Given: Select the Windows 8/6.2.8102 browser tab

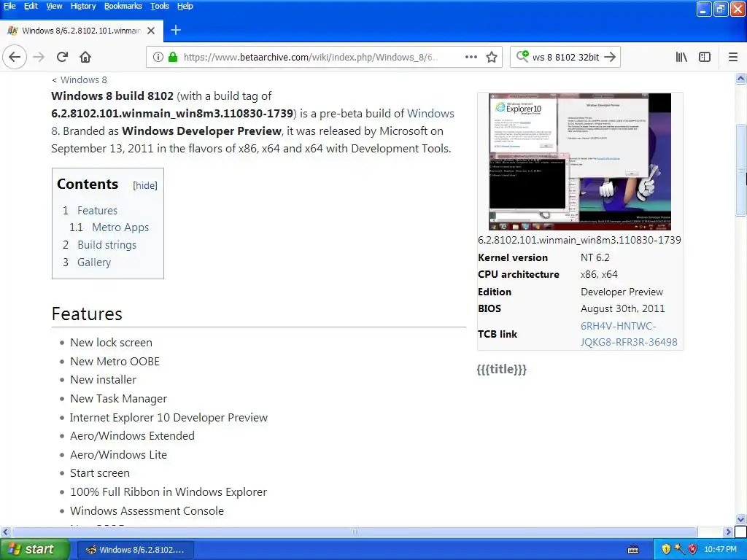Looking at the screenshot, I should (x=82, y=31).
